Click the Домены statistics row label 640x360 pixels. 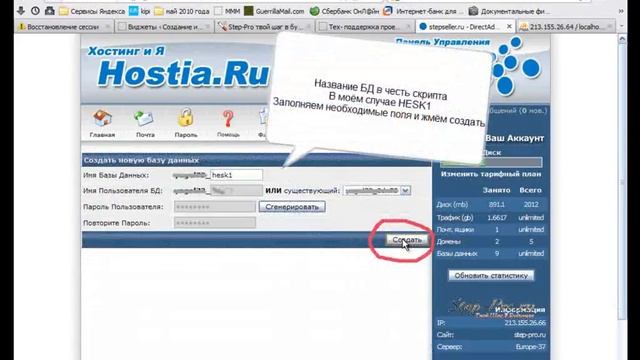point(448,242)
